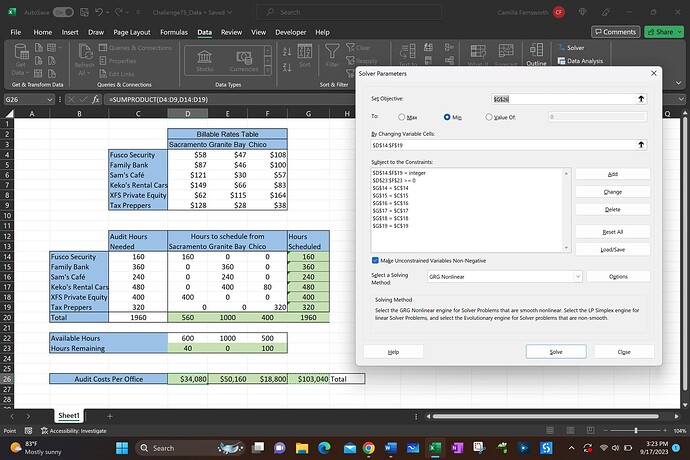Click the Normal view status bar icon
Screen dimensions: 690x460
(550, 431)
